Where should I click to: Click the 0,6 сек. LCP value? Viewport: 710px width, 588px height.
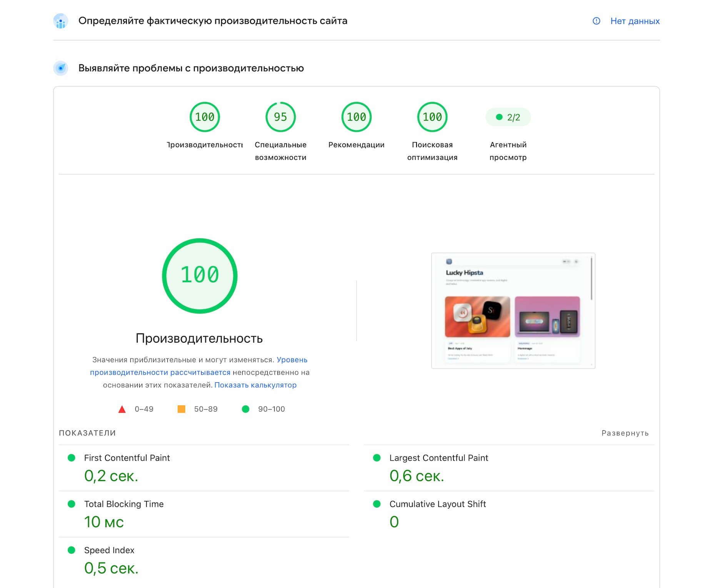point(417,476)
